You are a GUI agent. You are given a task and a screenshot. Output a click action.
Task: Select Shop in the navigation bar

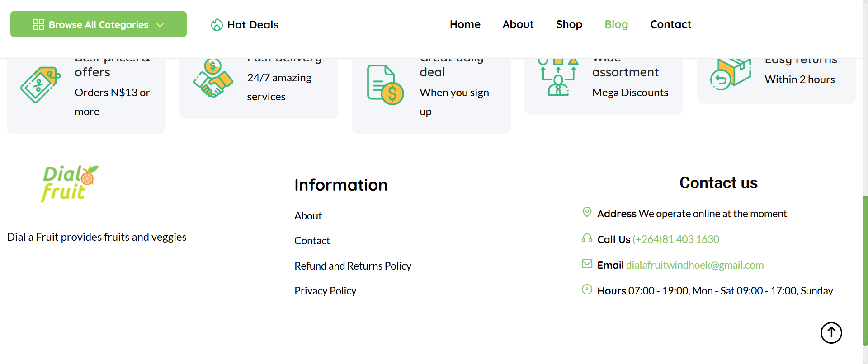point(569,24)
